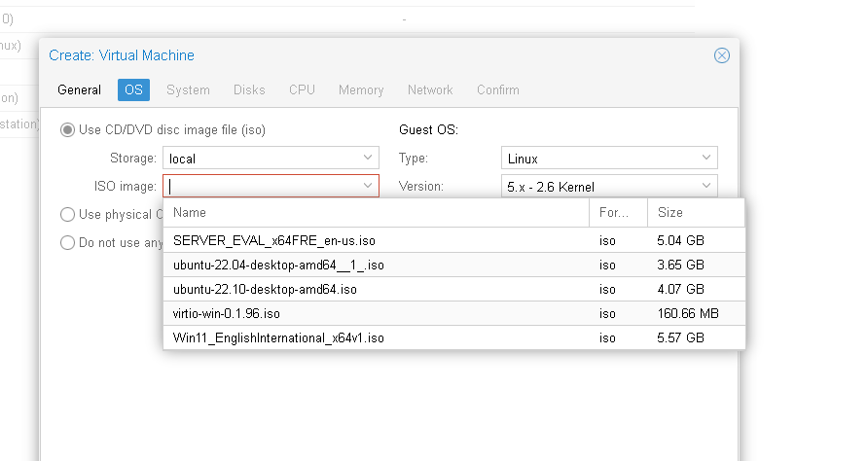Image resolution: width=868 pixels, height=461 pixels.
Task: Close the Create Virtual Machine dialog
Action: 721,55
